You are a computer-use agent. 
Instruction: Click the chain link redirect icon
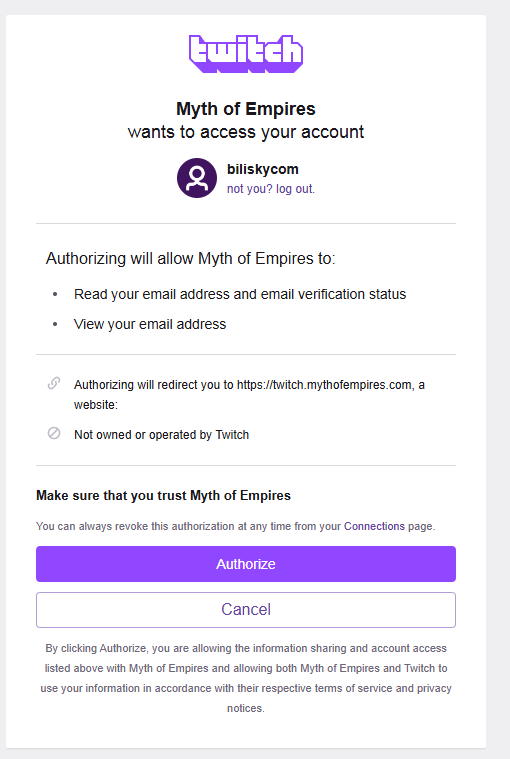pos(54,383)
